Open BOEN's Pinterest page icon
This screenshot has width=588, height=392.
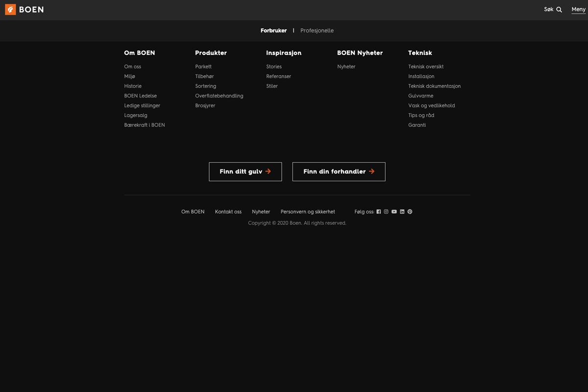click(410, 212)
